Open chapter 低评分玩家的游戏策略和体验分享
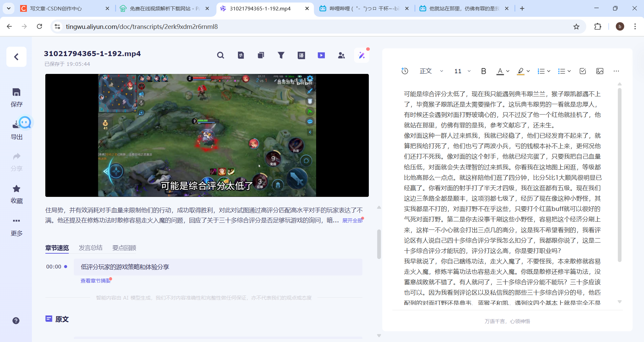This screenshot has height=342, width=644. [x=218, y=267]
